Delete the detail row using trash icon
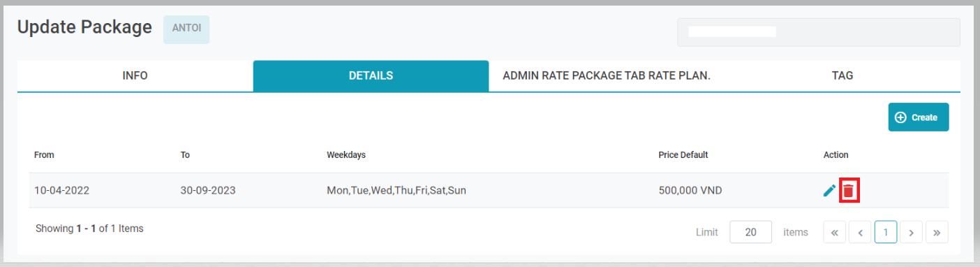This screenshot has width=980, height=267. coord(848,190)
